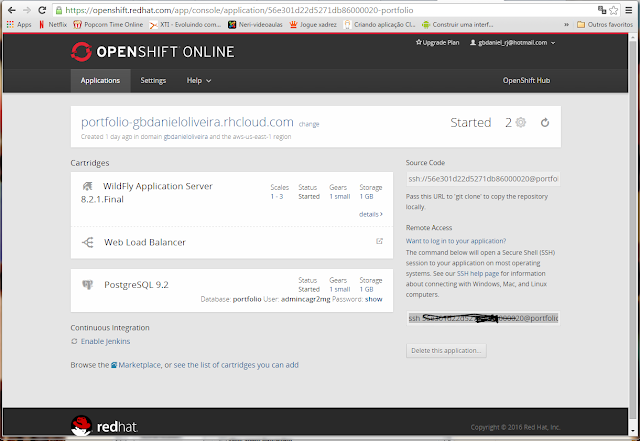640x441 pixels.
Task: Click the change link beside the app URL
Action: tap(309, 124)
